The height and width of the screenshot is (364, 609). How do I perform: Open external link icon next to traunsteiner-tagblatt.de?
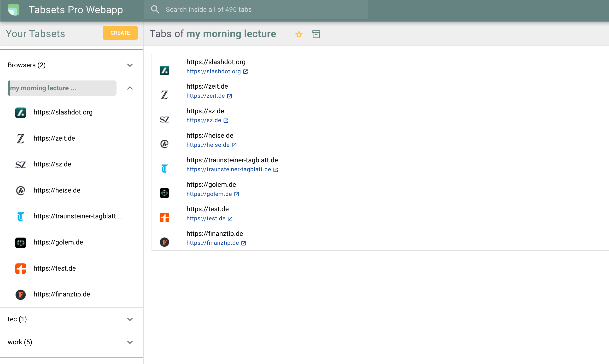point(275,170)
